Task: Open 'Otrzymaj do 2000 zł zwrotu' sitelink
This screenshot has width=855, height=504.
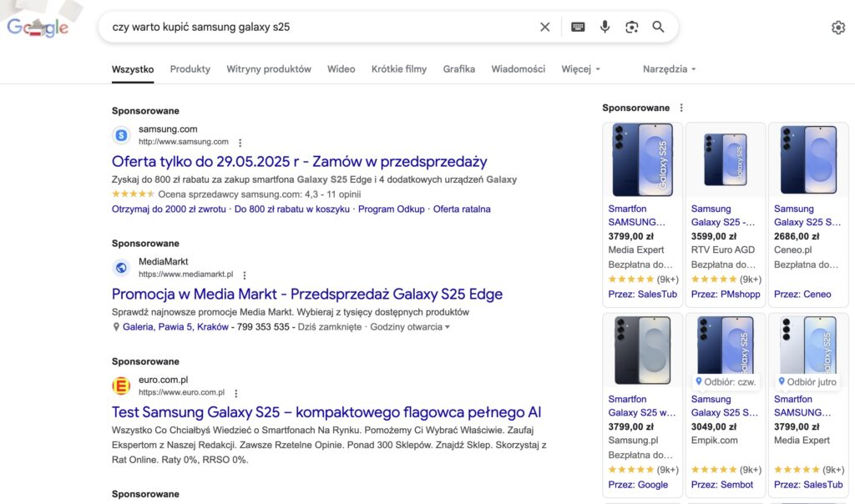Action: point(169,209)
